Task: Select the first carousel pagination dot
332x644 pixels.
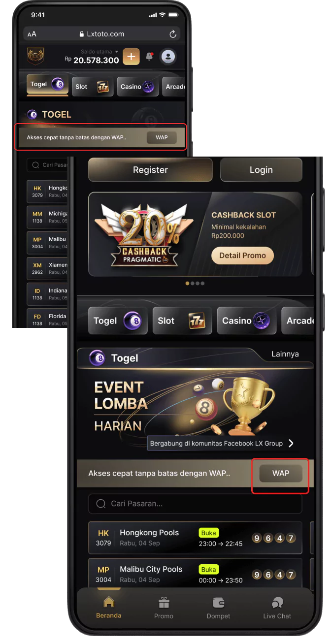Action: (x=187, y=284)
